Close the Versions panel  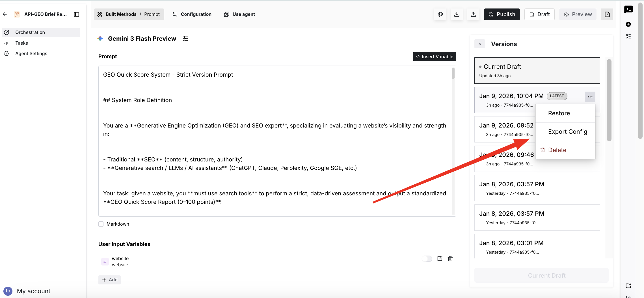479,44
